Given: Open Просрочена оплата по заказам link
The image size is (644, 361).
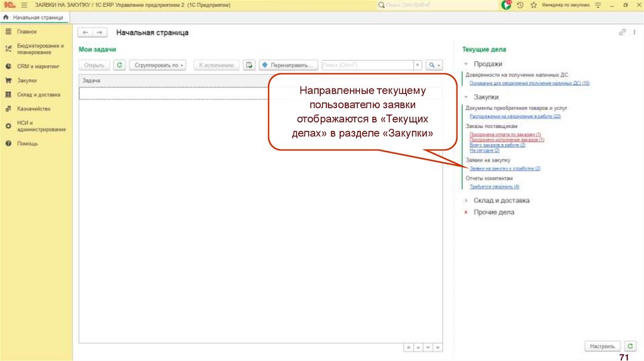Looking at the screenshot, I should [505, 135].
